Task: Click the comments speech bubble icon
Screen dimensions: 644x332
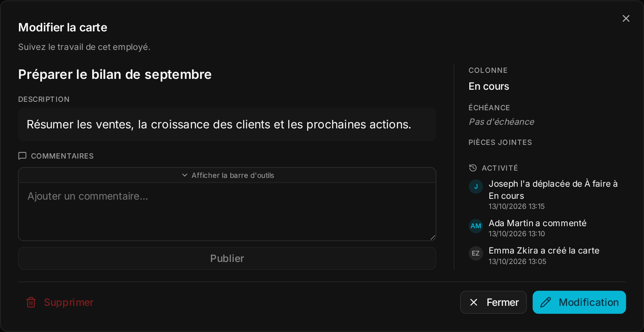Action: pyautogui.click(x=23, y=156)
